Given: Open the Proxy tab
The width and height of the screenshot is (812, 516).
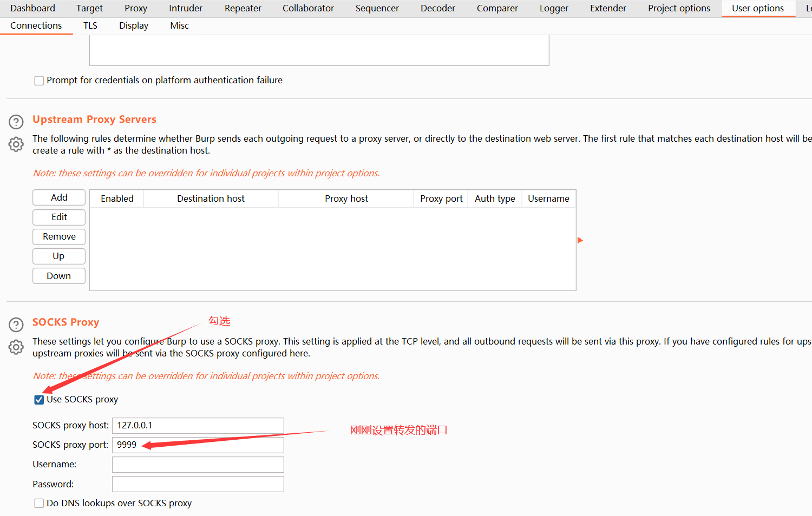Looking at the screenshot, I should coord(136,8).
